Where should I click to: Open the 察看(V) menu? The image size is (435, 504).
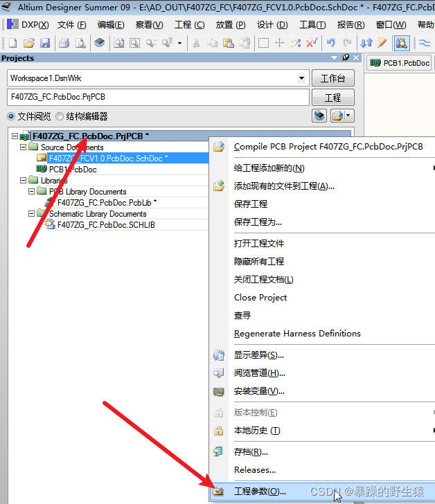(x=149, y=25)
